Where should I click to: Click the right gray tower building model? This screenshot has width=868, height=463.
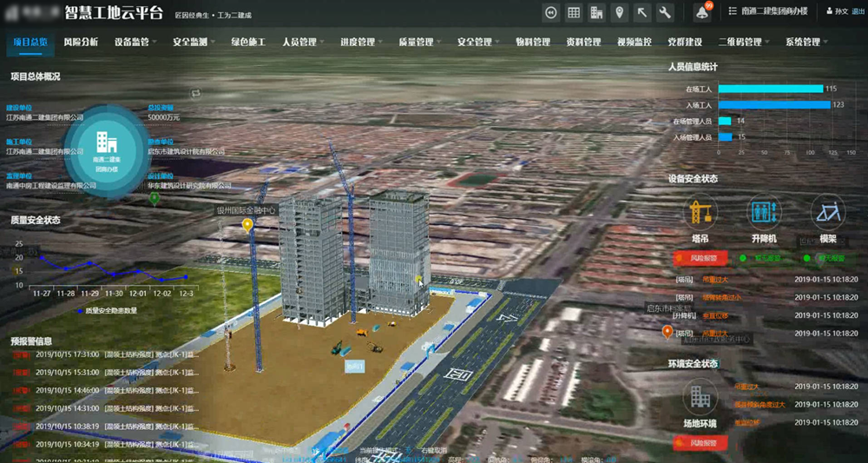click(398, 252)
